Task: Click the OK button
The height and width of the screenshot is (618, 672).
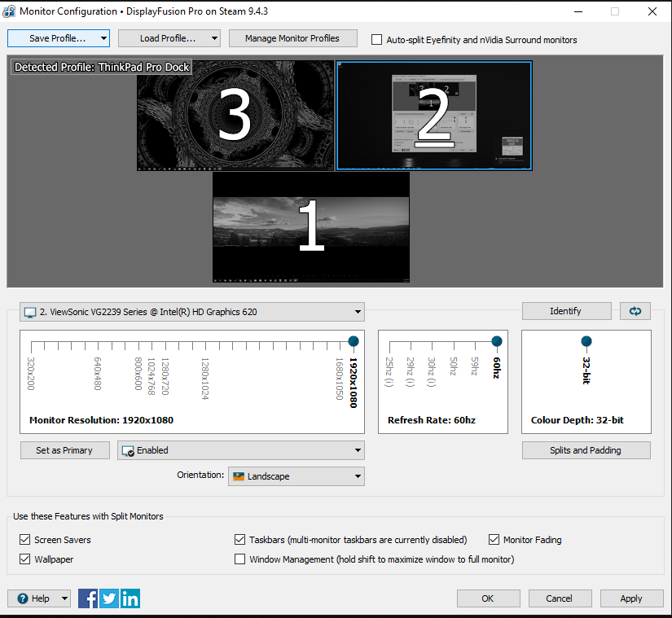Action: click(488, 598)
